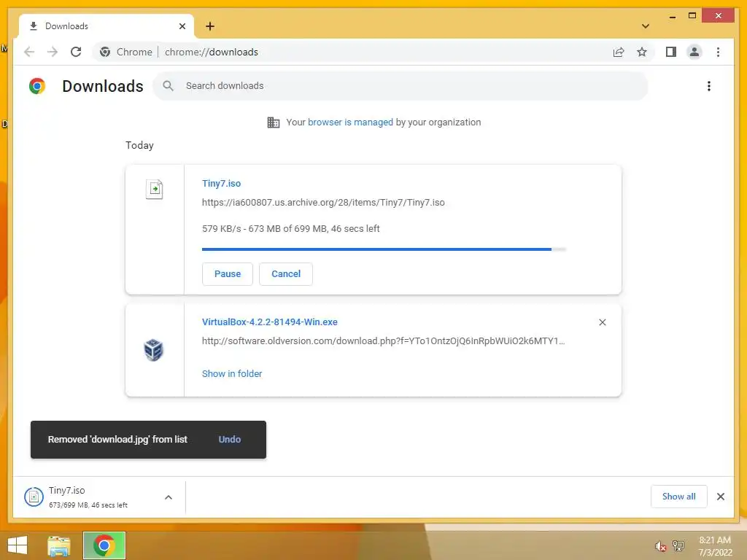Image resolution: width=747 pixels, height=560 pixels.
Task: Click the 'Today' date heading
Action: 139,145
